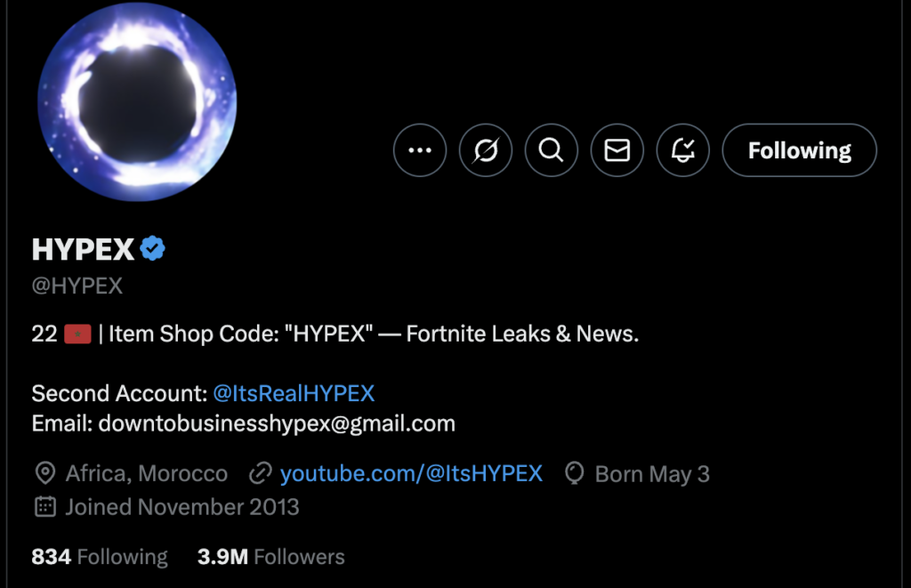Click the search posts magnifier icon
The width and height of the screenshot is (911, 588).
click(552, 150)
